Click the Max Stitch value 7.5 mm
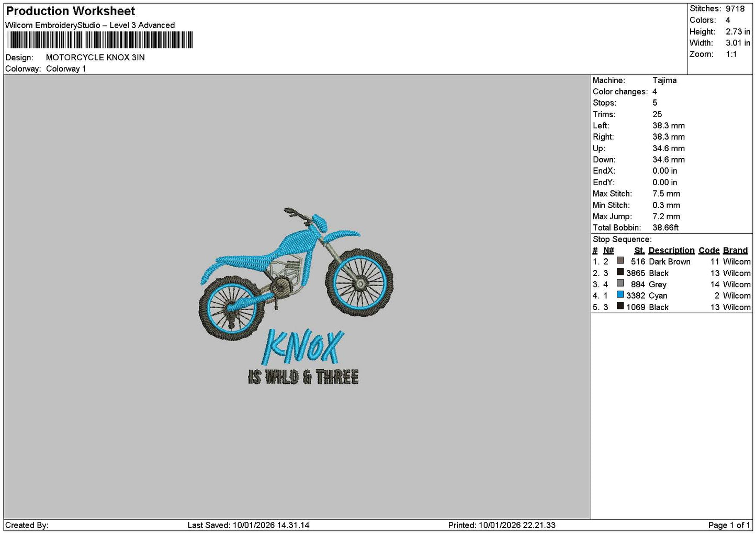Image resolution: width=756 pixels, height=534 pixels. coord(666,194)
